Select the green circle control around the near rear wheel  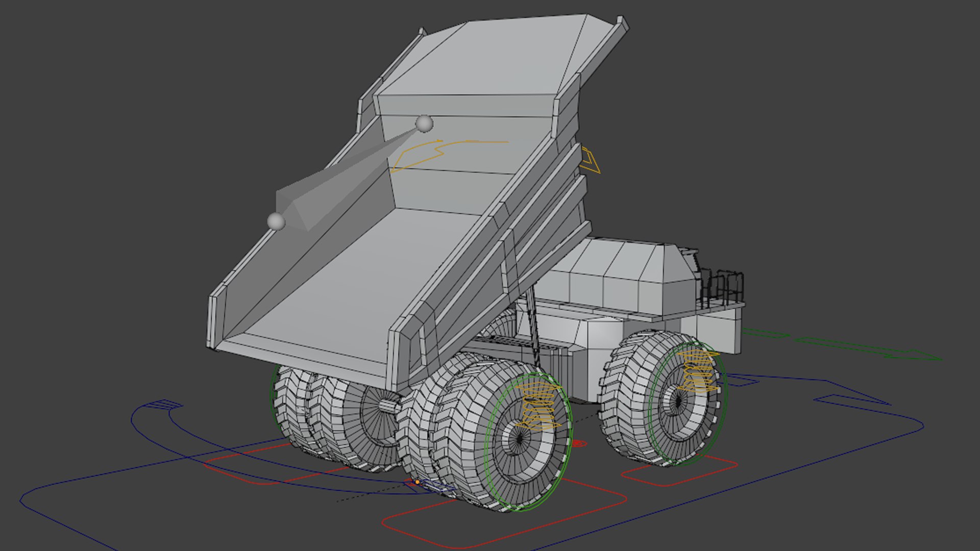coord(528,442)
